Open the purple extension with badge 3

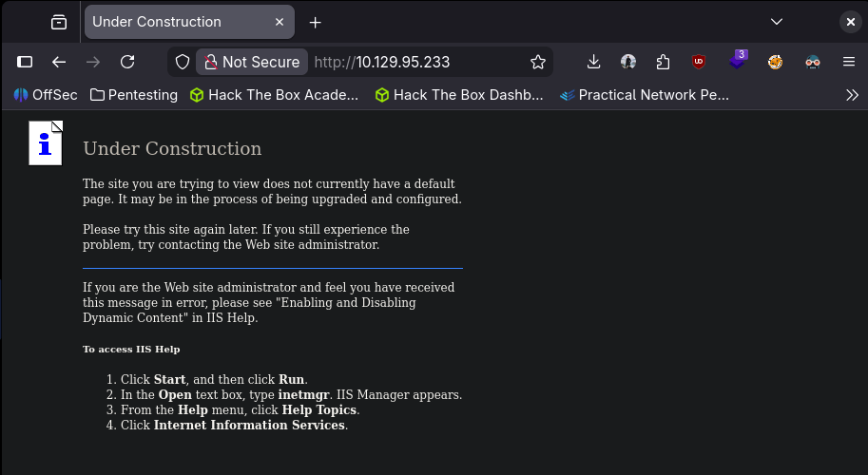738,62
